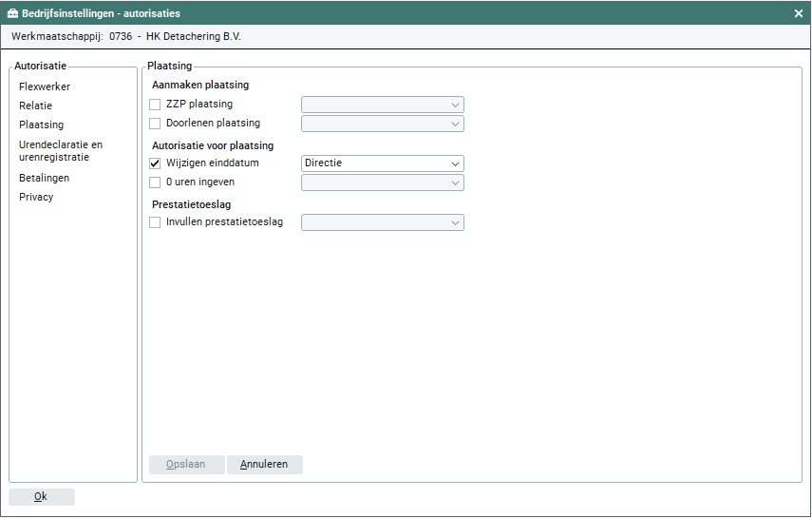Enable the ZZP plaatsing checkbox
Viewport: 812px width, 518px height.
(x=156, y=105)
